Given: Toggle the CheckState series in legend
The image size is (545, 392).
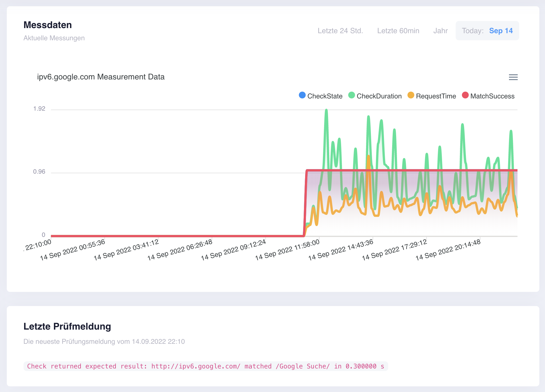Looking at the screenshot, I should point(320,96).
